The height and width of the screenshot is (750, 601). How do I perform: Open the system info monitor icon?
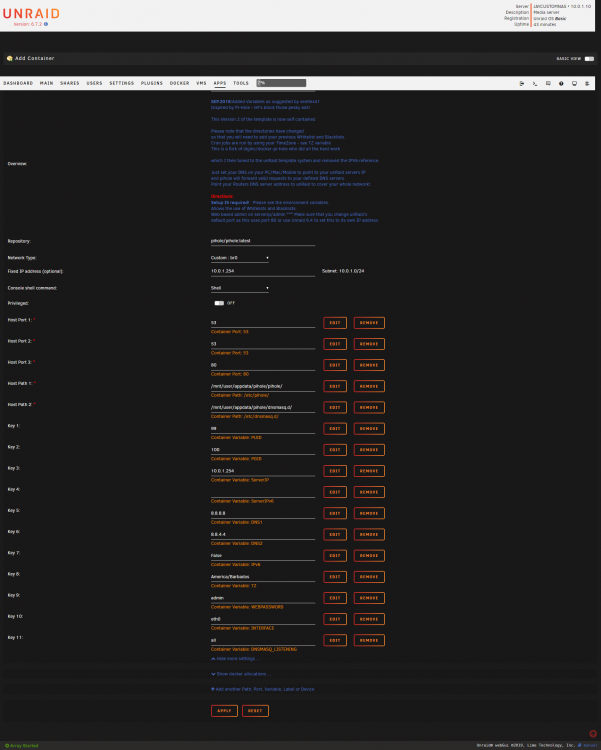574,83
